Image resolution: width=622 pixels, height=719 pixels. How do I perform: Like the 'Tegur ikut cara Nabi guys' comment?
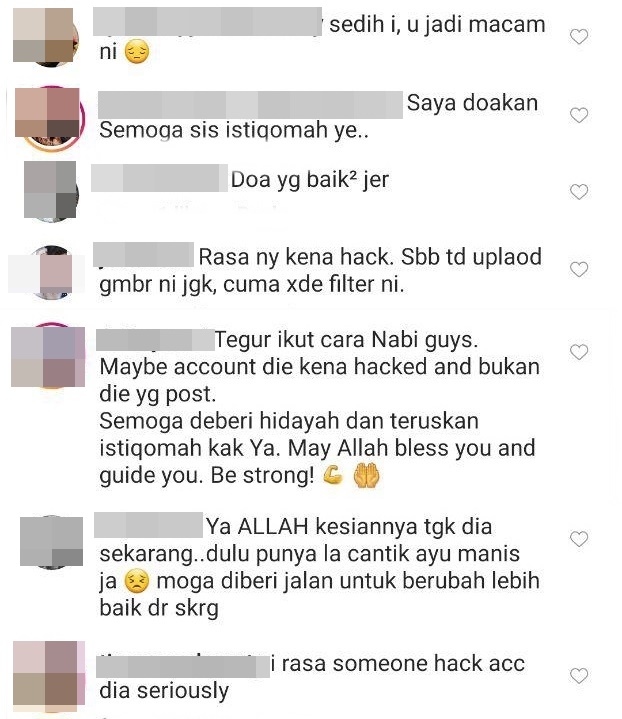point(579,352)
